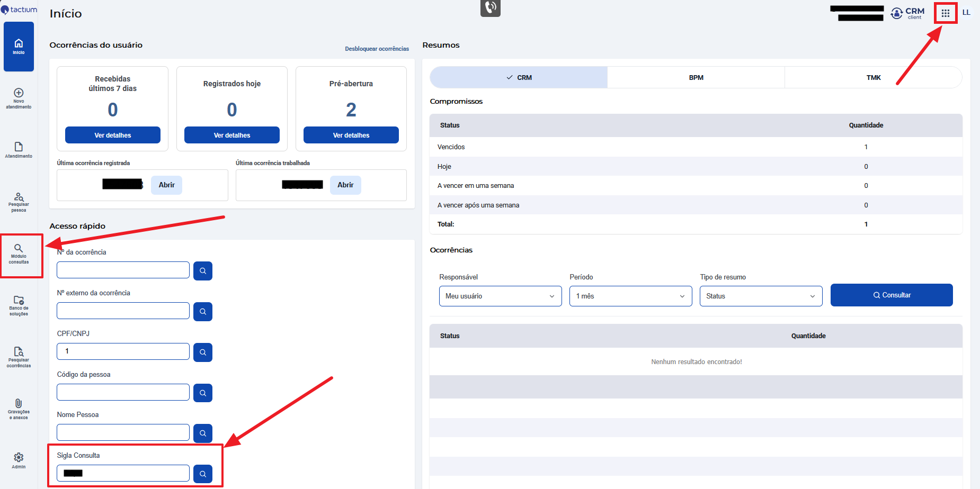Open the última ocorrência trabalhada
The width and height of the screenshot is (980, 489).
pyautogui.click(x=345, y=185)
